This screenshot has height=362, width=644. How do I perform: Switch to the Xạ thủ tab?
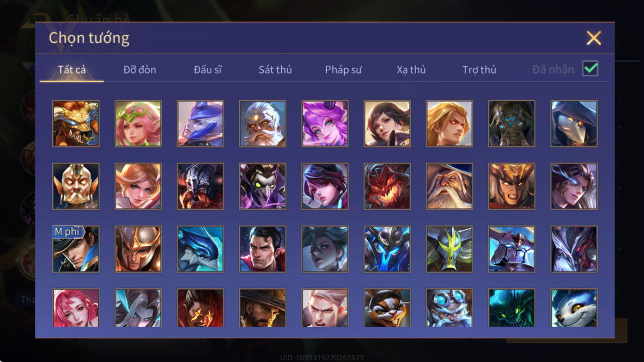tap(411, 70)
